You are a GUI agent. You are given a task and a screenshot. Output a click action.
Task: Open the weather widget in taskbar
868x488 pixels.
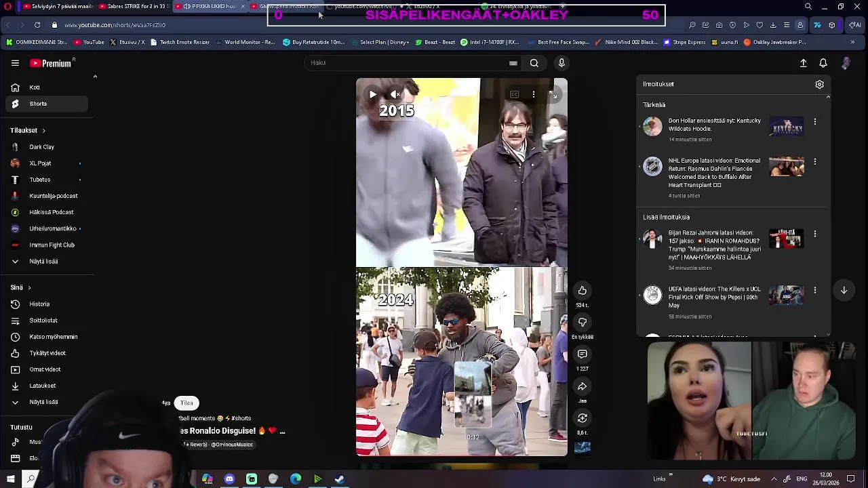point(732,479)
